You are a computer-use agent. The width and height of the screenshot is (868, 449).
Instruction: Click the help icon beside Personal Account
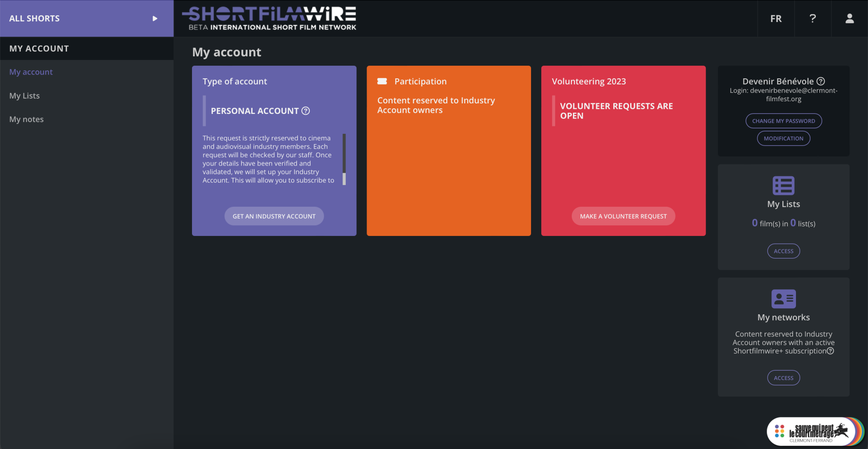tap(306, 111)
